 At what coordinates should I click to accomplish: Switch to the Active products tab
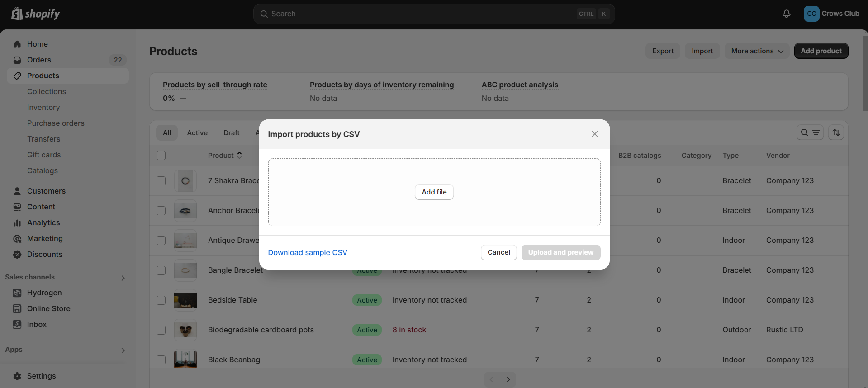[197, 132]
